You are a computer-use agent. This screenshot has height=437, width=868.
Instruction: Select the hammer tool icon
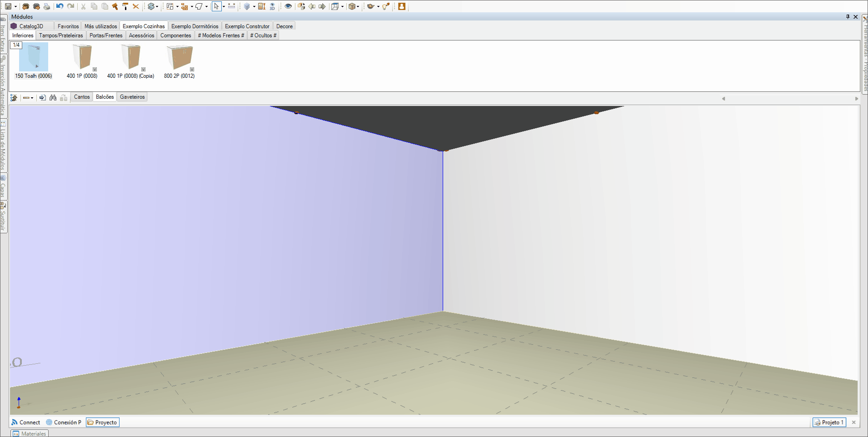115,6
